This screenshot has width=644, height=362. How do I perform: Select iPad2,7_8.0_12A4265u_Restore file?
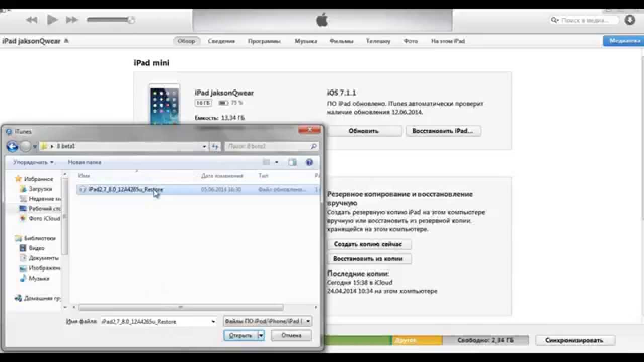(x=198, y=190)
